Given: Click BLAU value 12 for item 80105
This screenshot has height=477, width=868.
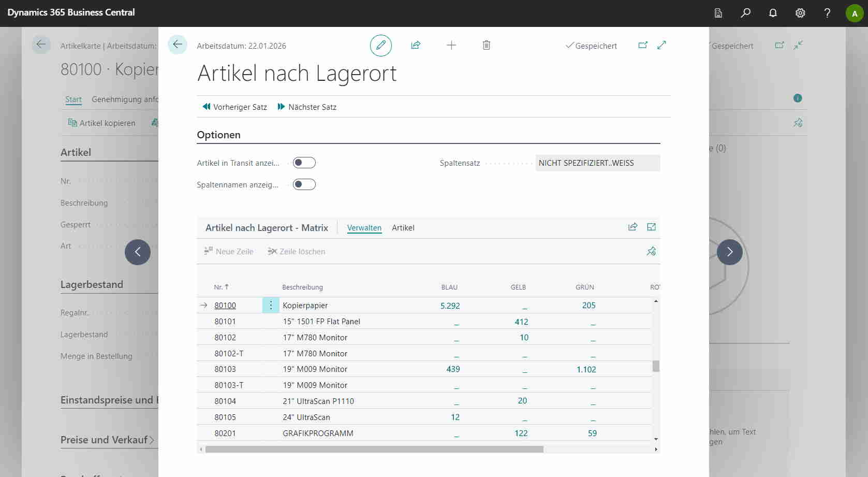Looking at the screenshot, I should click(x=455, y=417).
